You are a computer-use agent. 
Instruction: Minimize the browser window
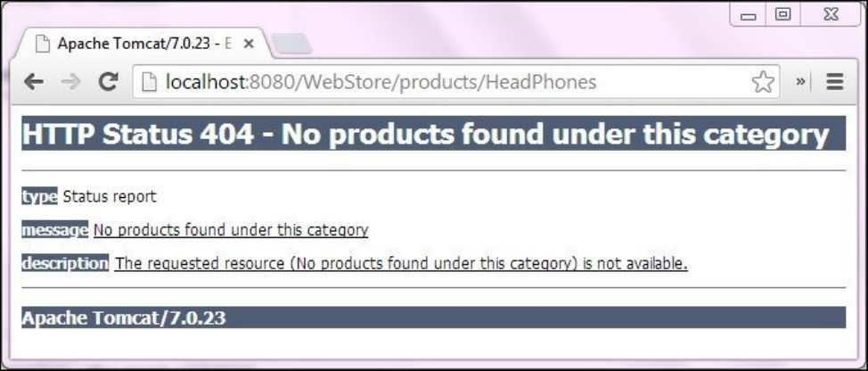point(749,15)
